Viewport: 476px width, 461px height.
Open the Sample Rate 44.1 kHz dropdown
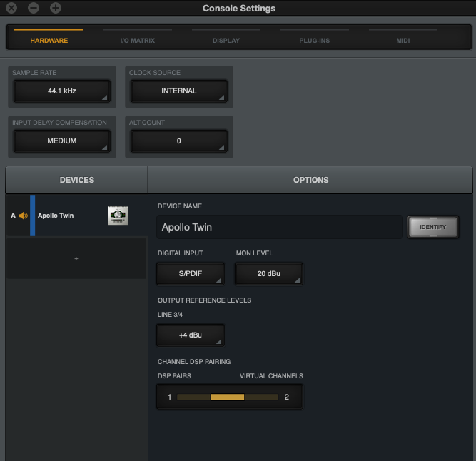pyautogui.click(x=62, y=91)
